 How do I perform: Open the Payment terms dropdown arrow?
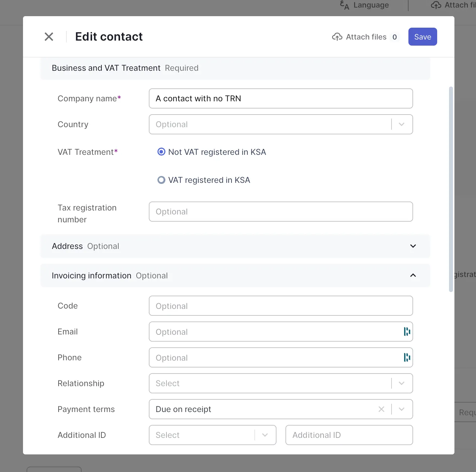tap(402, 409)
